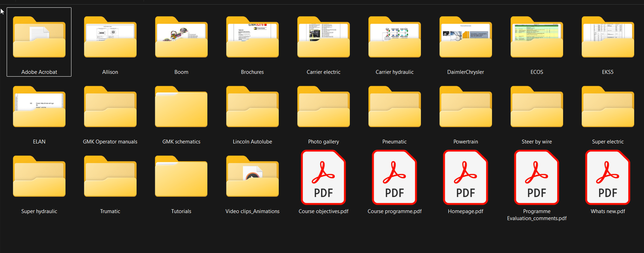Open the Tutorials folder icon
The height and width of the screenshot is (253, 644).
(x=181, y=176)
